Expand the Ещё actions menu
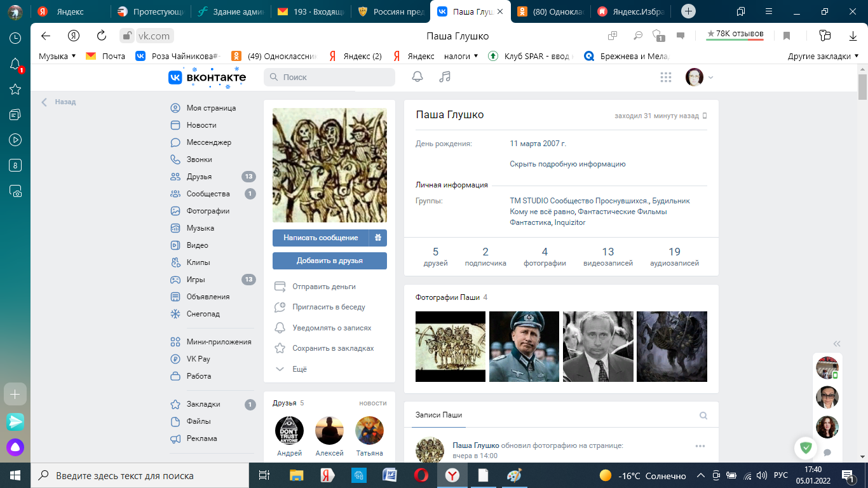The width and height of the screenshot is (868, 488). click(299, 369)
